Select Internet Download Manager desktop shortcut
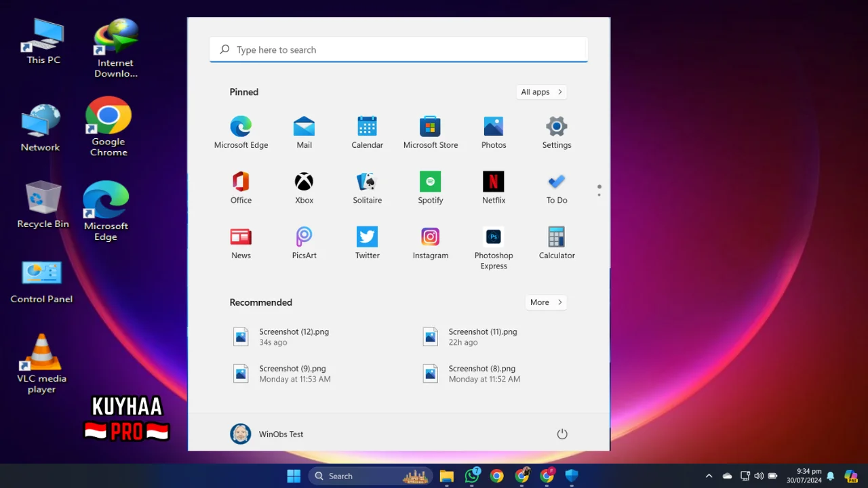Viewport: 868px width, 488px height. (115, 49)
